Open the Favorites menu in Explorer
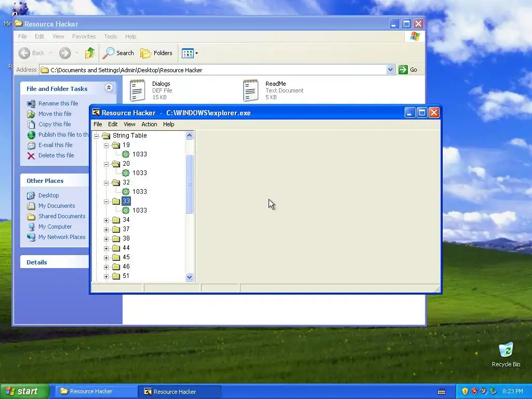 point(84,36)
